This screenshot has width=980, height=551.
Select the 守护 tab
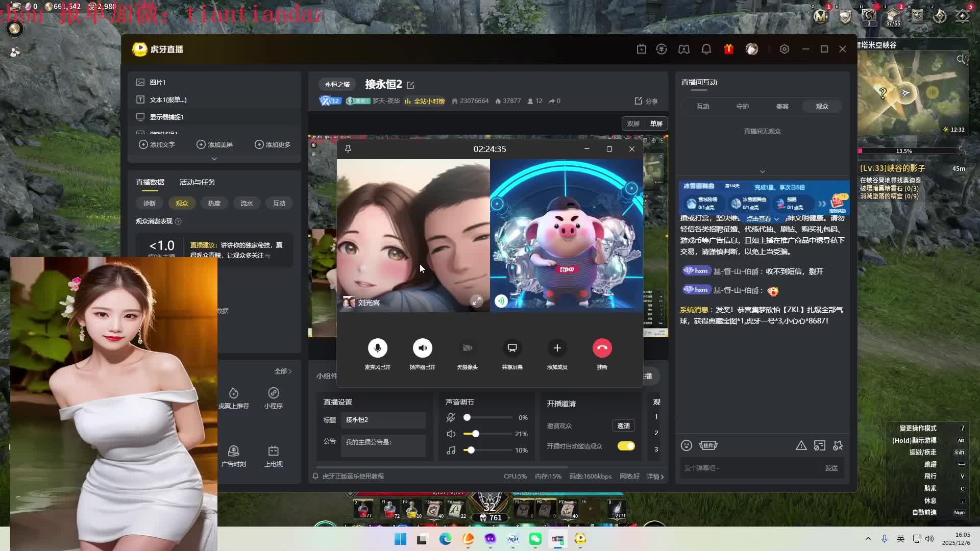[x=743, y=106]
